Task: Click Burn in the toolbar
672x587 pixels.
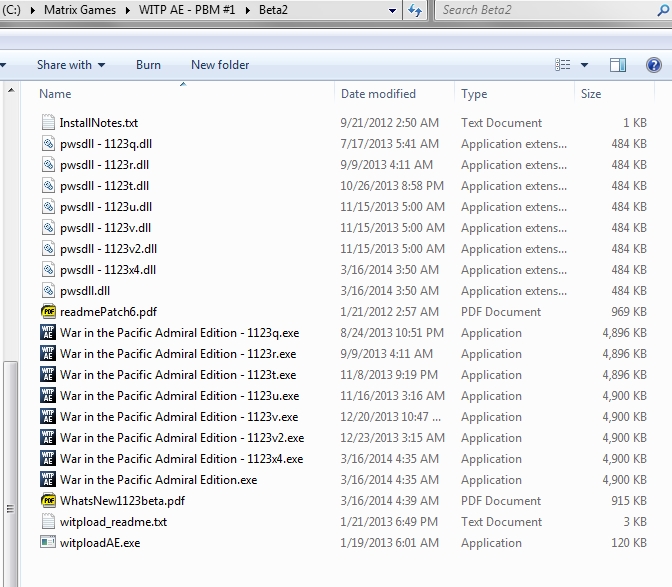Action: (x=148, y=65)
